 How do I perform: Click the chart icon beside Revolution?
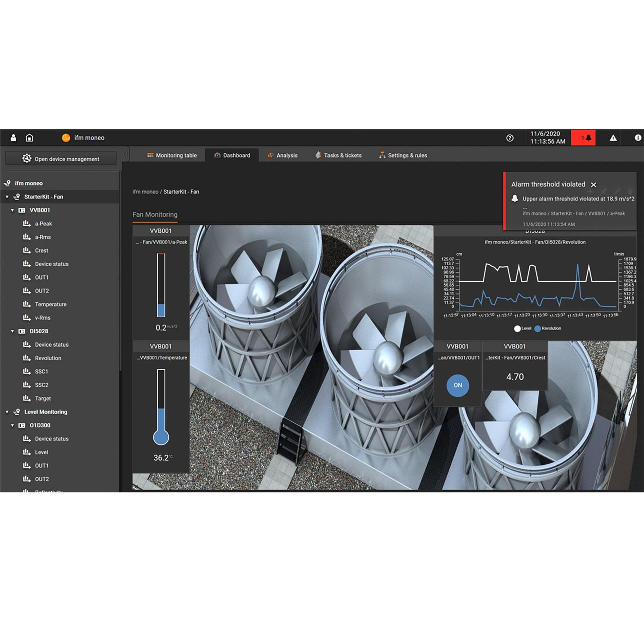27,358
